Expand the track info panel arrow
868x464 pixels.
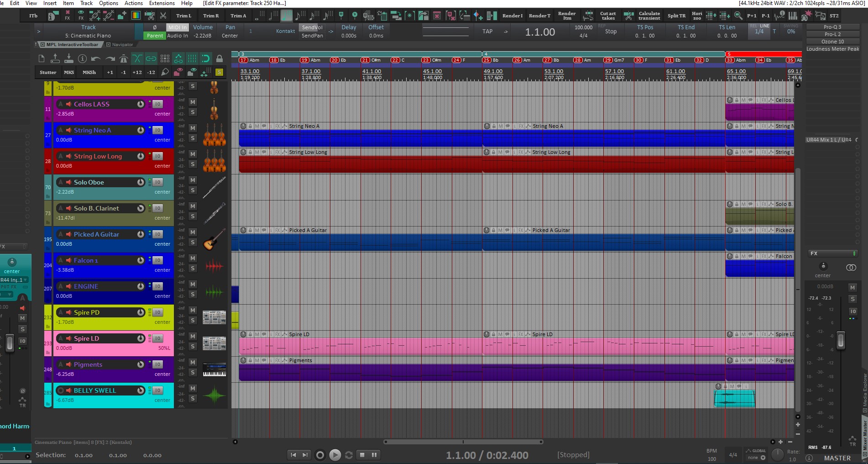tap(39, 32)
